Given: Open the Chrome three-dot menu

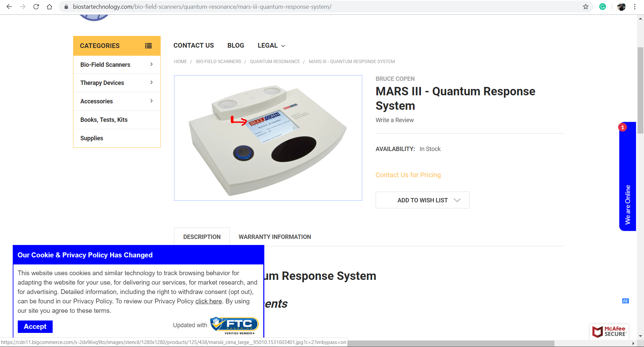Looking at the screenshot, I should click(x=635, y=7).
